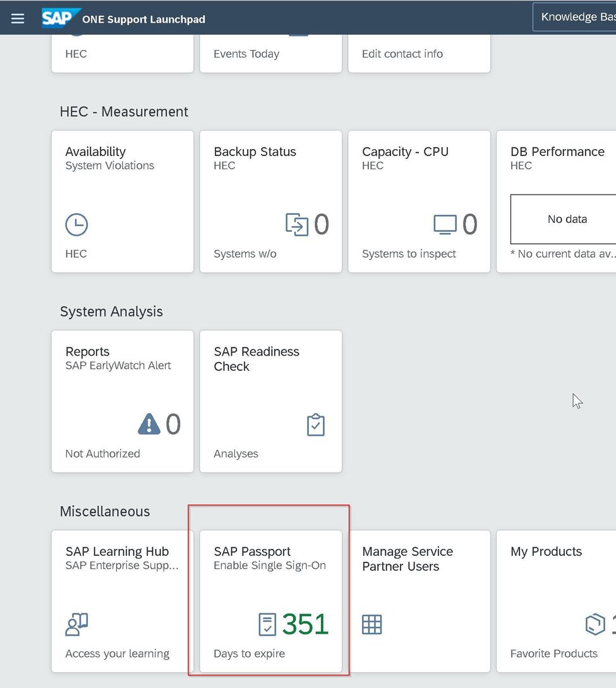
Task: Click the people icon on SAP Learning Hub tile
Action: pyautogui.click(x=76, y=624)
